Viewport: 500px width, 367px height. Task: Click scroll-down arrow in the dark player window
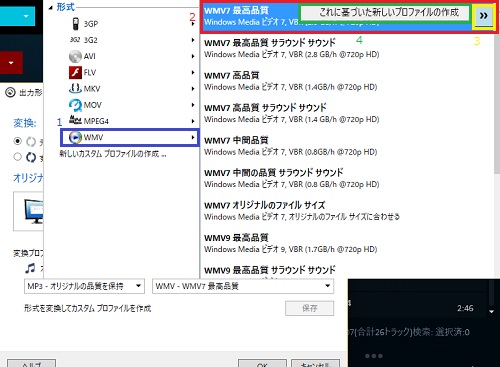(x=491, y=312)
